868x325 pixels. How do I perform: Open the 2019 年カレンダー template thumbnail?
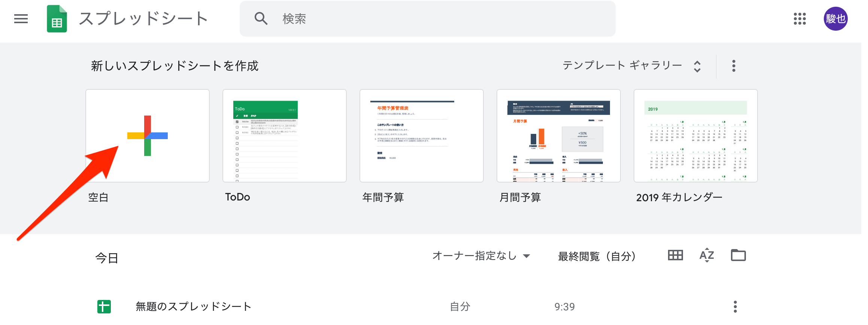(x=696, y=136)
